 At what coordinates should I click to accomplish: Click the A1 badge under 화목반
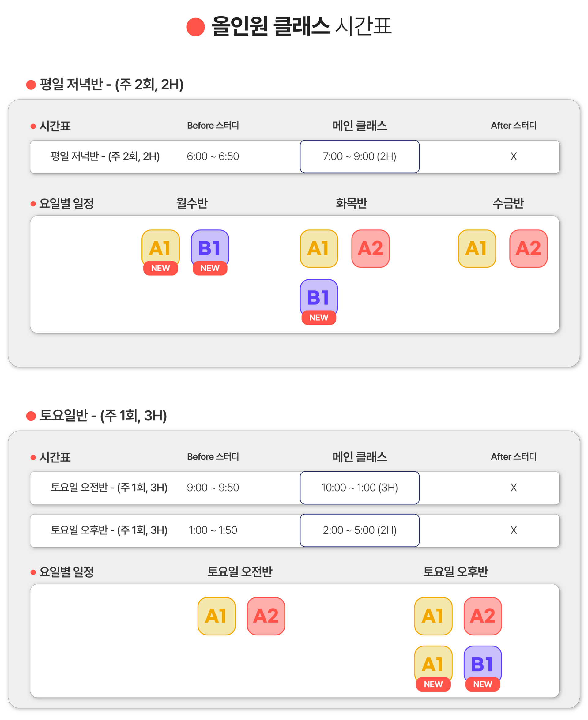pos(319,249)
